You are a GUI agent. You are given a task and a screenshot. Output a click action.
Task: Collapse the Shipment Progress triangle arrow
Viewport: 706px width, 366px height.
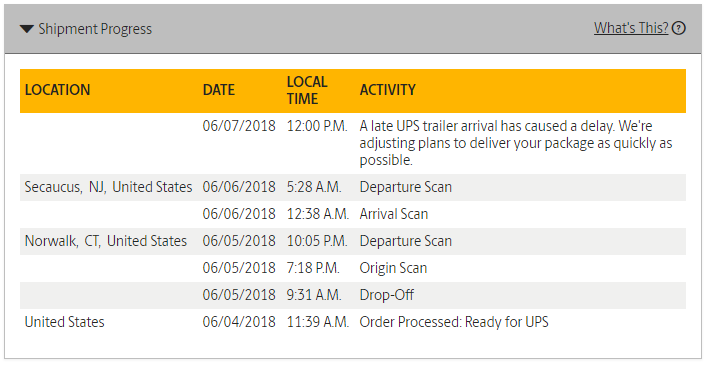(27, 29)
